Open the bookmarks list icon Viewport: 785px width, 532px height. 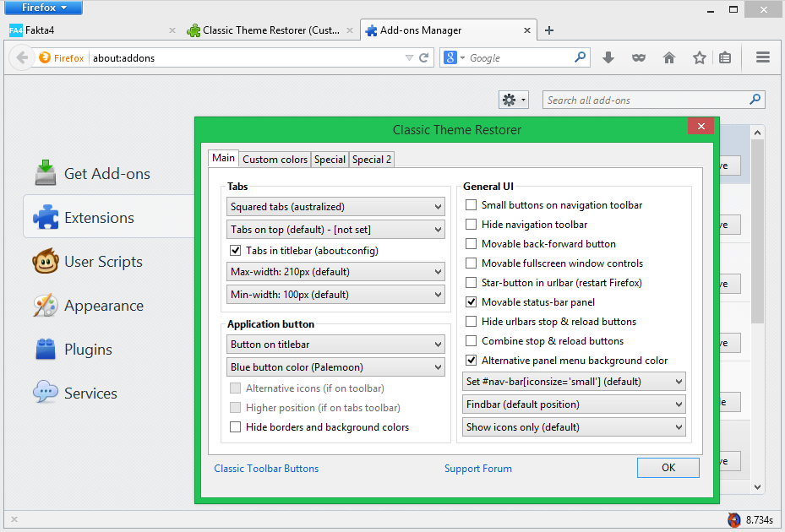point(725,57)
